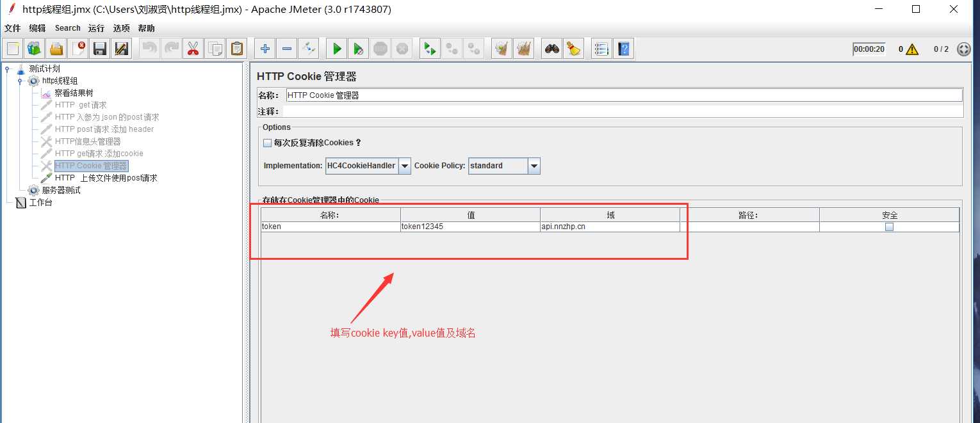Click the Toggle enable/disable toolbar icon

pos(309,49)
